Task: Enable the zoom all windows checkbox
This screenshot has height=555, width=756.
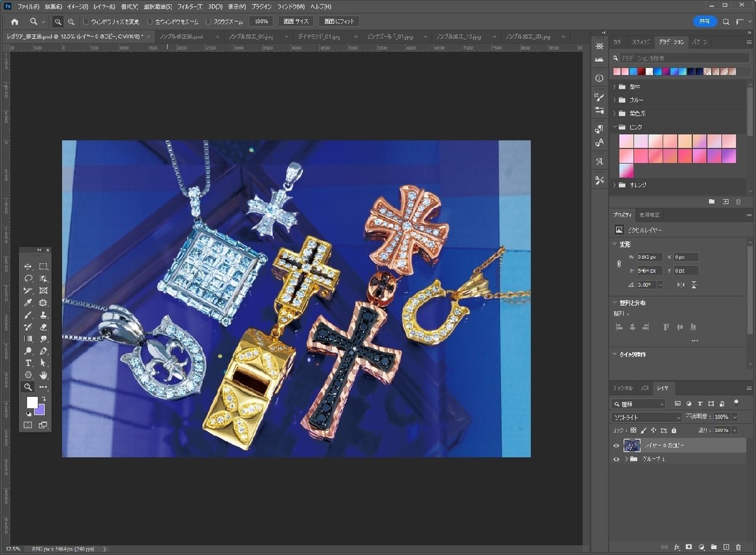Action: tap(149, 21)
